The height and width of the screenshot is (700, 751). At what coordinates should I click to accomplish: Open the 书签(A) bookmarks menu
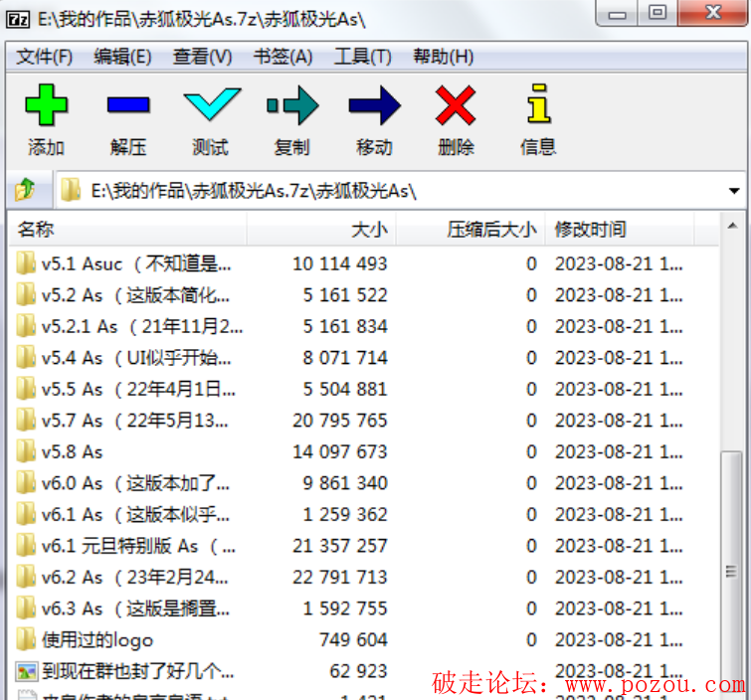pos(282,57)
